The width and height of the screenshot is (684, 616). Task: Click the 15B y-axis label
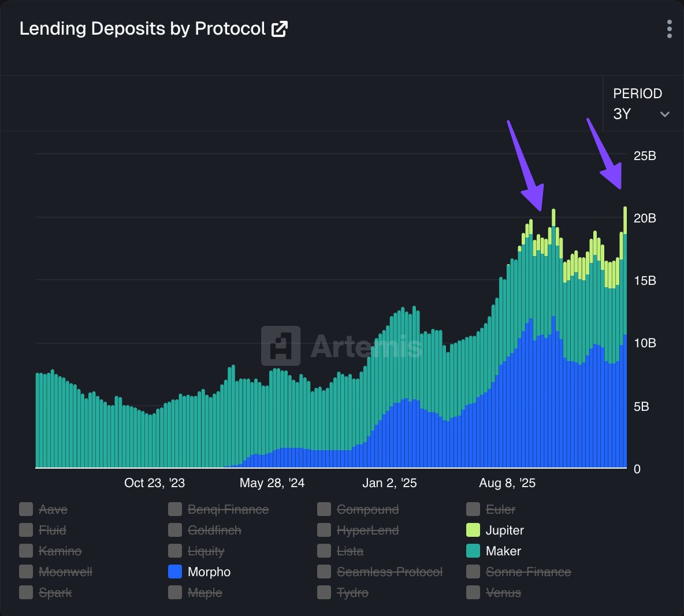point(645,280)
